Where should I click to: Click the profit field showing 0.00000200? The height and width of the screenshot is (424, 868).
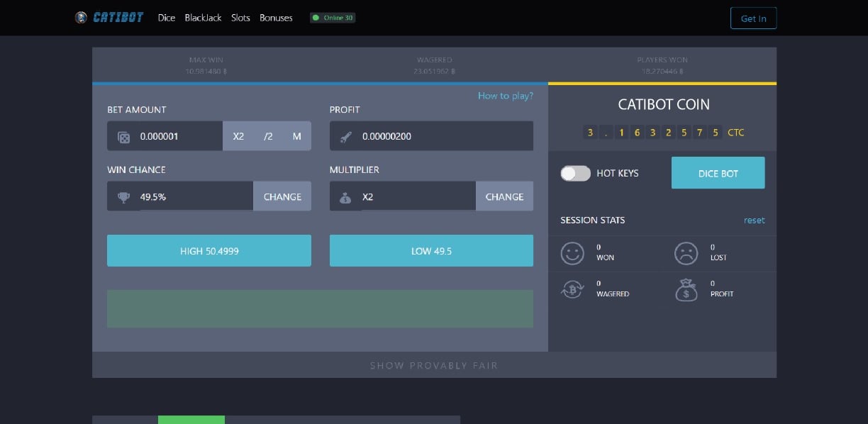point(431,136)
